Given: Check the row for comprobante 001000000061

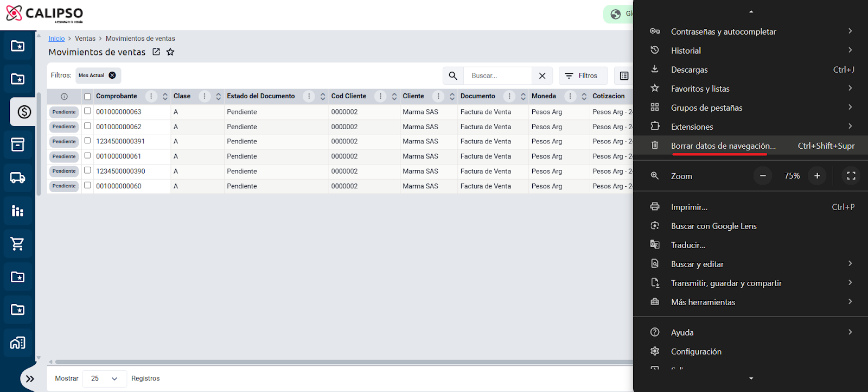Looking at the screenshot, I should [87, 155].
